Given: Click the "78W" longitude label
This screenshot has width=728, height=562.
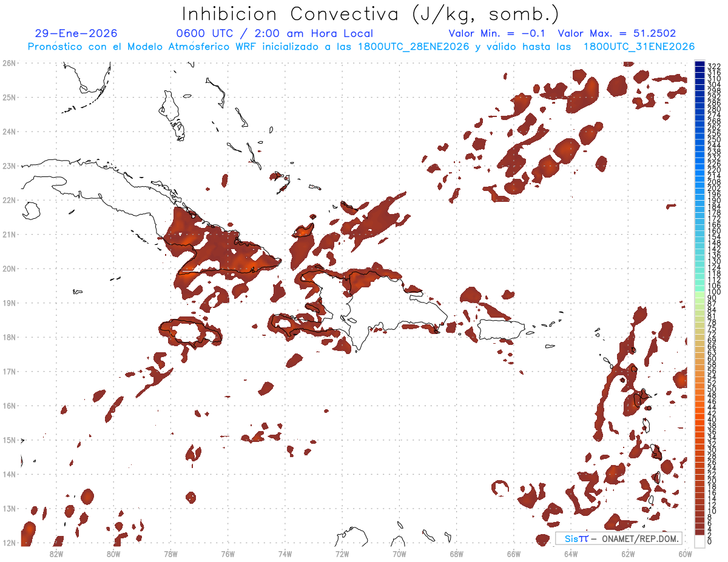Looking at the screenshot, I should [170, 554].
